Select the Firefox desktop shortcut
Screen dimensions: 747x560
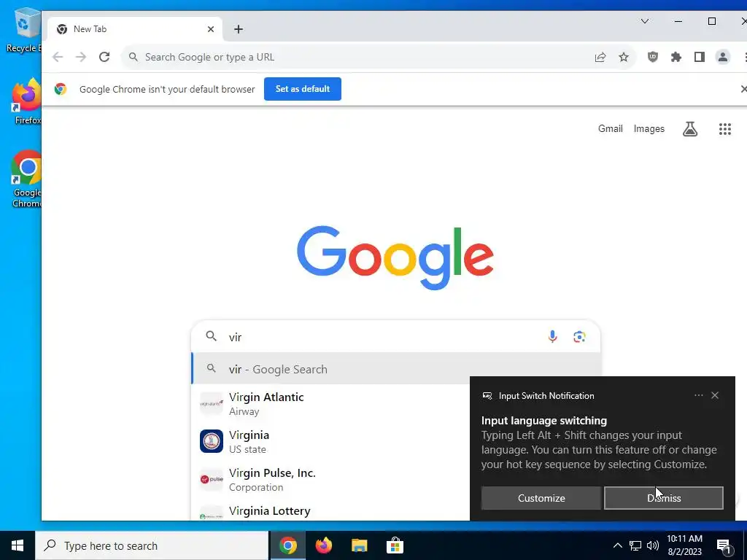pos(26,102)
